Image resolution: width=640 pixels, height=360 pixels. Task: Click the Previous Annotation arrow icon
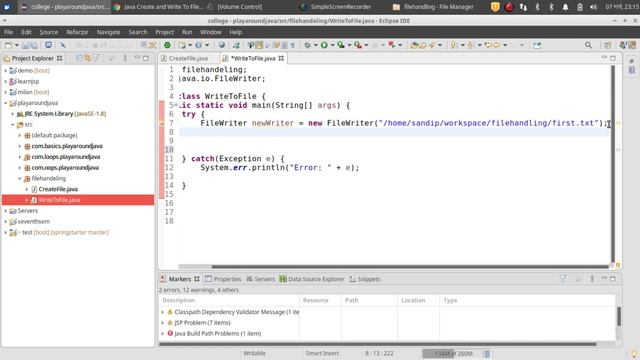pyautogui.click(x=471, y=45)
